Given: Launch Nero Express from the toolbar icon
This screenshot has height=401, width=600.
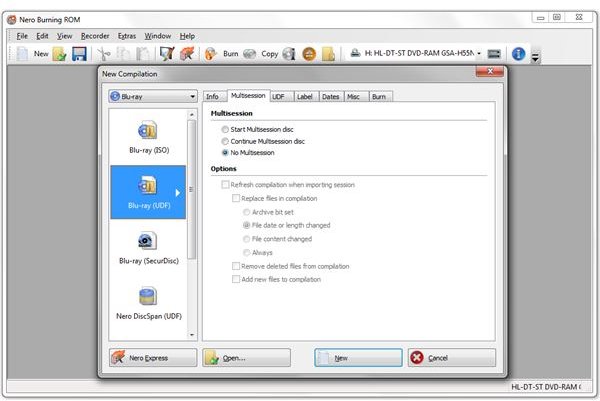Looking at the screenshot, I should (x=187, y=54).
